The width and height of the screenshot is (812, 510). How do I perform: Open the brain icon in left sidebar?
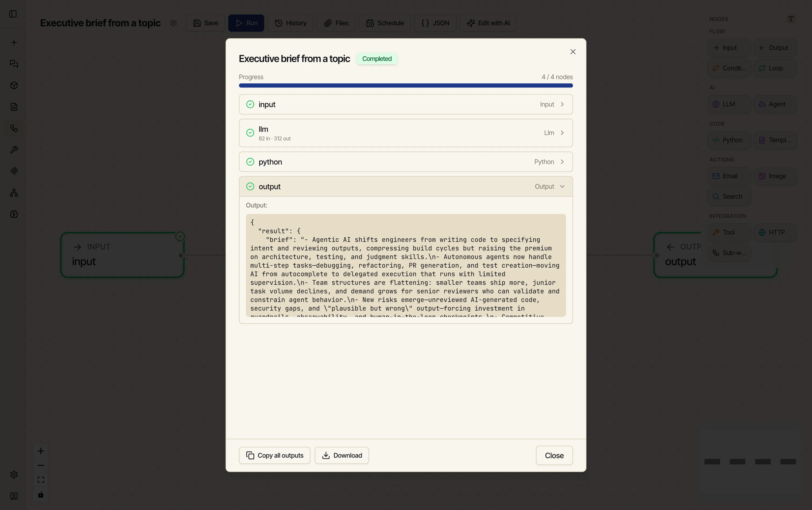14,214
